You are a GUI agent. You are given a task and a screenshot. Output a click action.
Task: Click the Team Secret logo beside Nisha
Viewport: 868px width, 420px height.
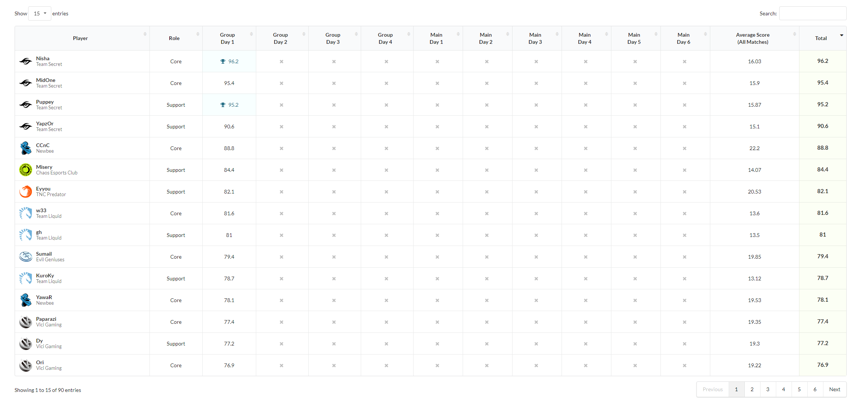coord(25,61)
